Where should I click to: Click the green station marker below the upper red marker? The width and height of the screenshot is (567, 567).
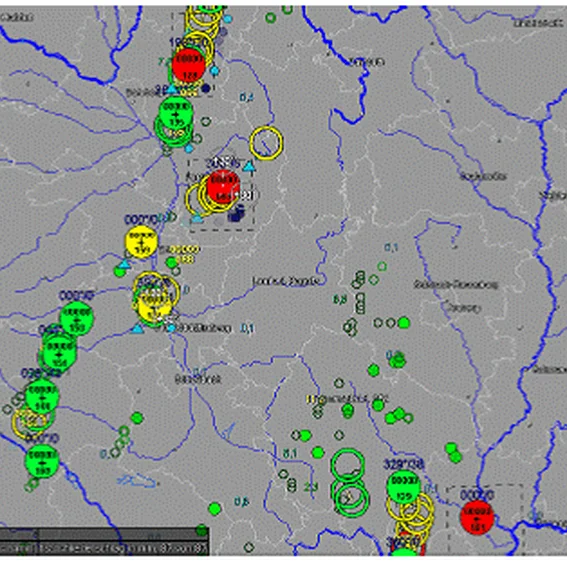click(176, 113)
